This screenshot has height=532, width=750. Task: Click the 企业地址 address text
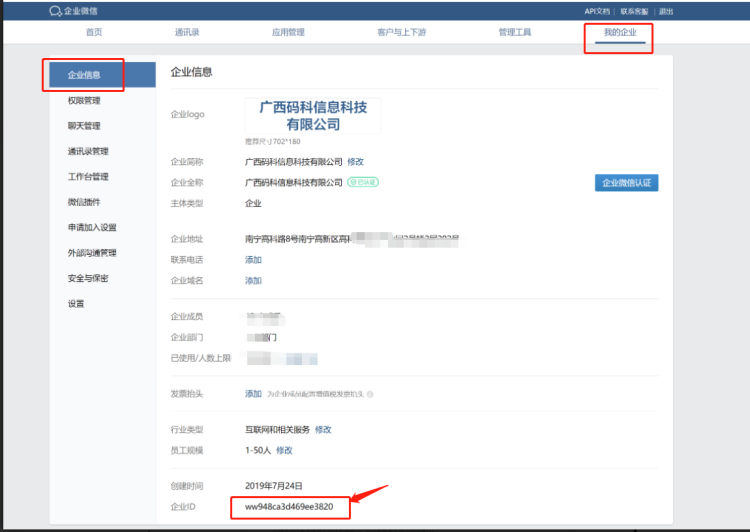[x=352, y=239]
